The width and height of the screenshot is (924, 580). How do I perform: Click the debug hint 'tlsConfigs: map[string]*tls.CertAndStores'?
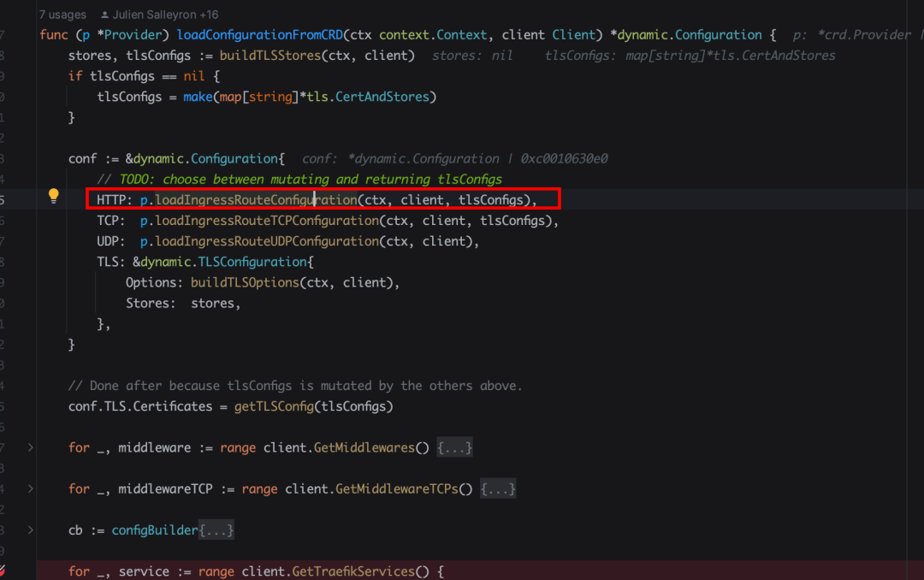coord(690,56)
